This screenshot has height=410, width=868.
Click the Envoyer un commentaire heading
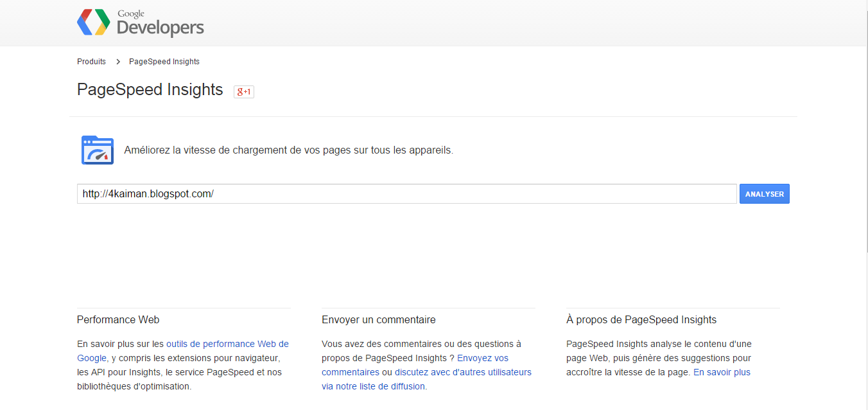pos(379,319)
